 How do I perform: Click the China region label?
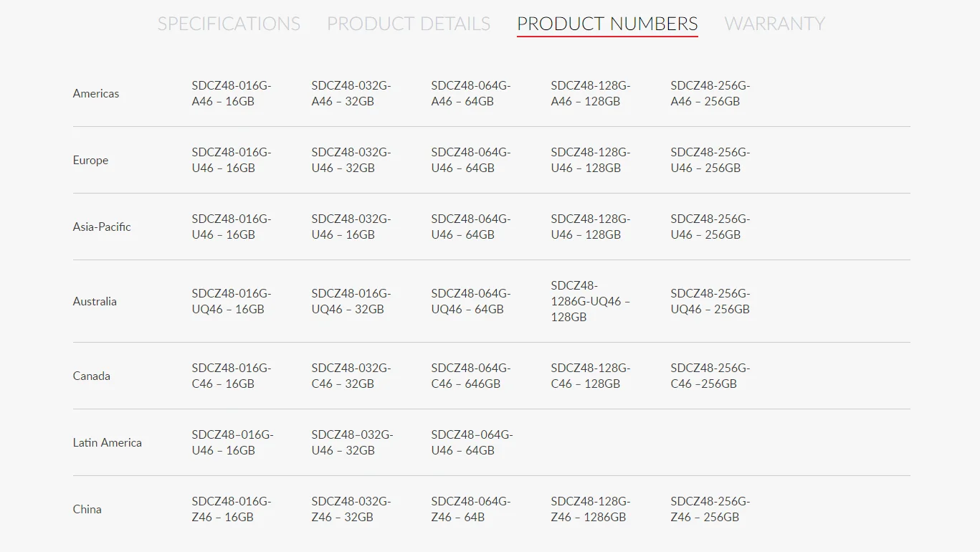(x=87, y=509)
